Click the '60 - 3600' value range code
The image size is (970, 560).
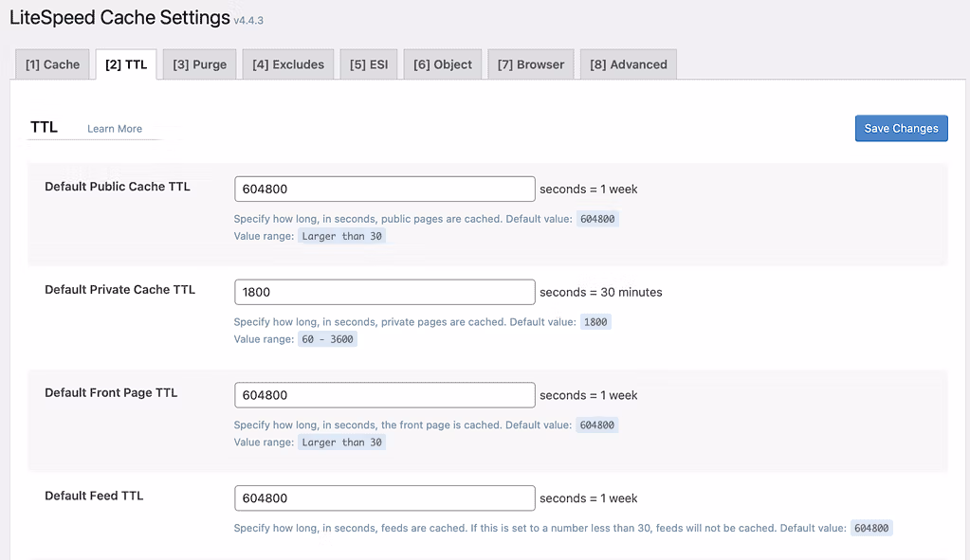327,339
